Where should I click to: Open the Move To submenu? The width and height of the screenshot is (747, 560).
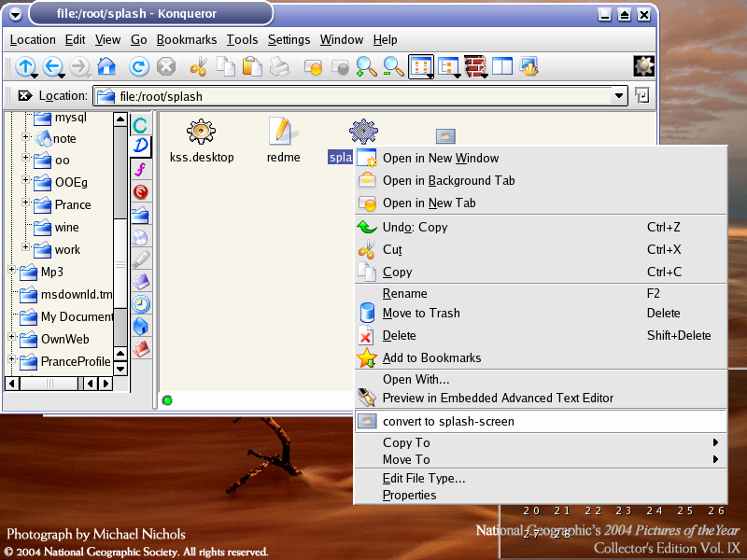click(541, 459)
